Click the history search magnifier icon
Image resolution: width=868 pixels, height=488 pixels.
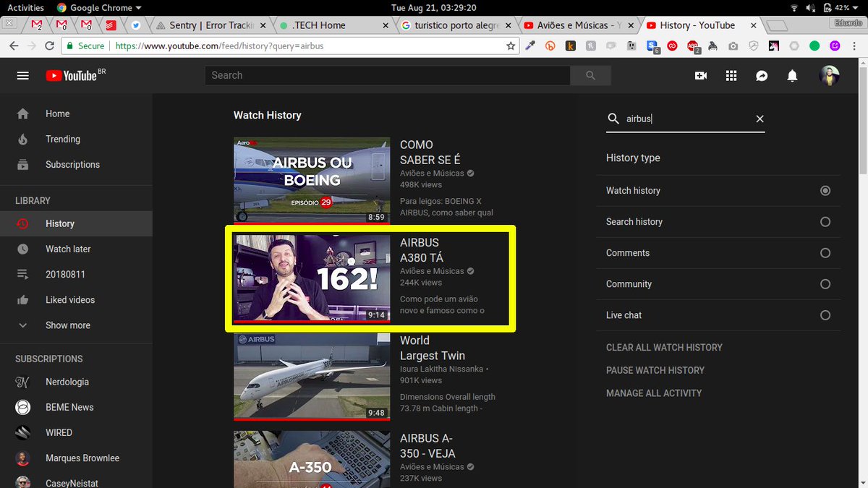tap(613, 119)
